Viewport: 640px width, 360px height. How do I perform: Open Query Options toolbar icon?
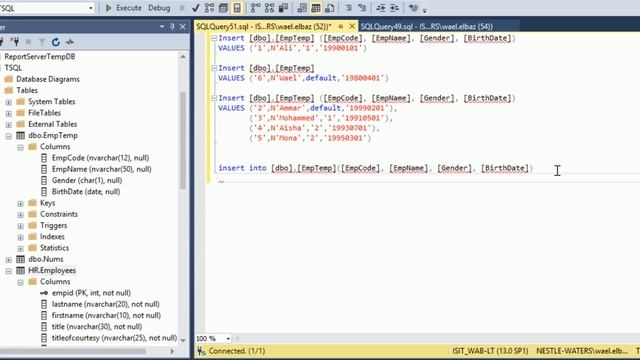pyautogui.click(x=223, y=8)
